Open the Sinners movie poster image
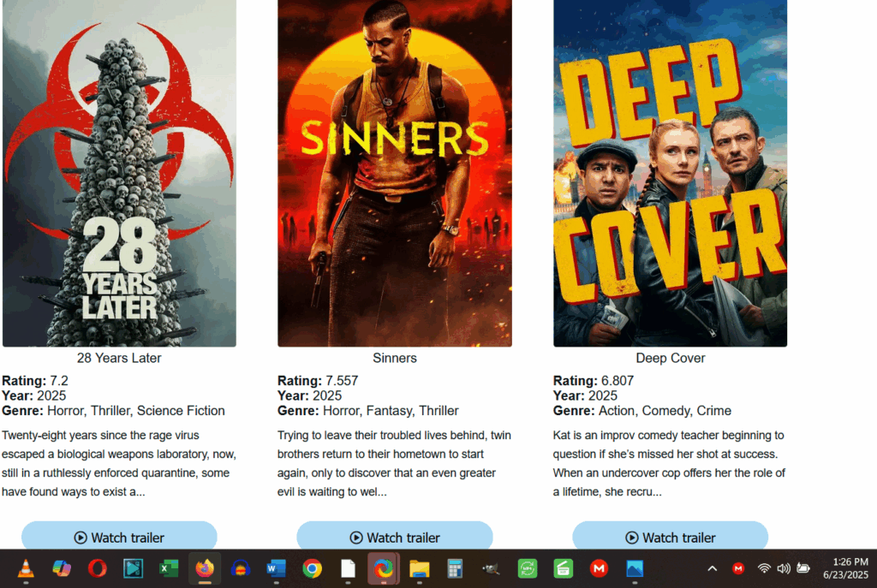Screen dimensions: 877x588 click(x=395, y=173)
